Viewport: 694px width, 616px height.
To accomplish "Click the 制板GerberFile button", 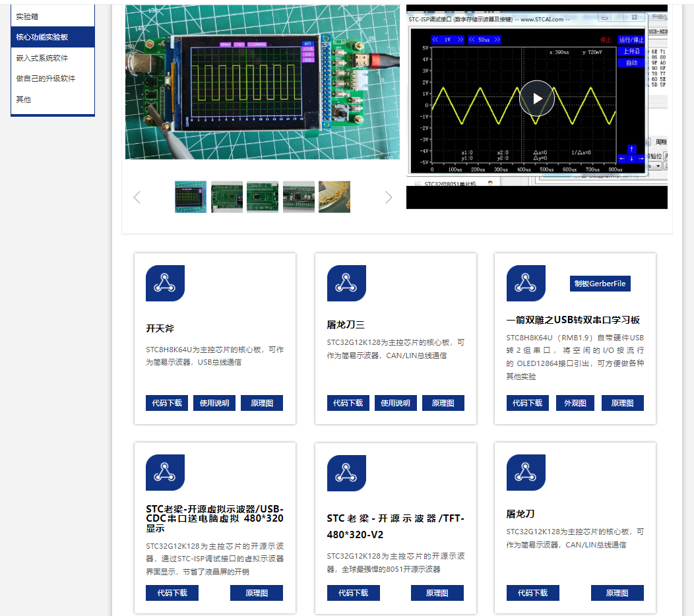I will (x=600, y=284).
